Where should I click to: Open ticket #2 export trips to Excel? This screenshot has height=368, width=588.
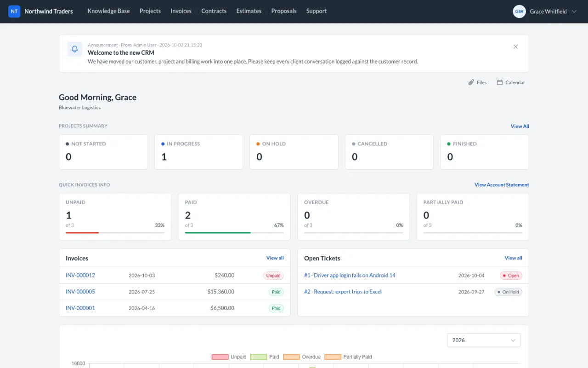click(343, 292)
